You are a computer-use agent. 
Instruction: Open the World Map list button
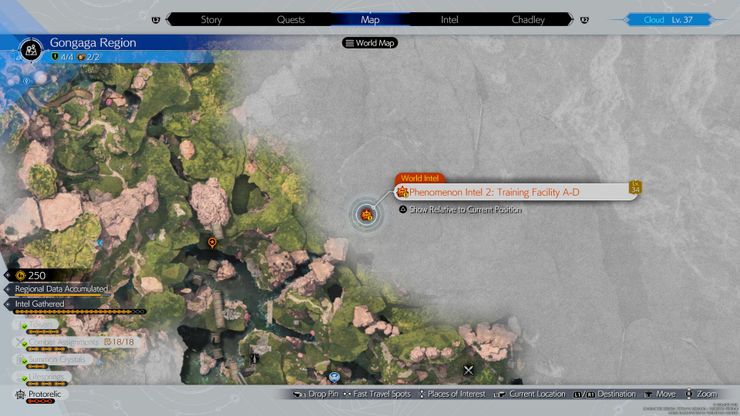click(370, 43)
